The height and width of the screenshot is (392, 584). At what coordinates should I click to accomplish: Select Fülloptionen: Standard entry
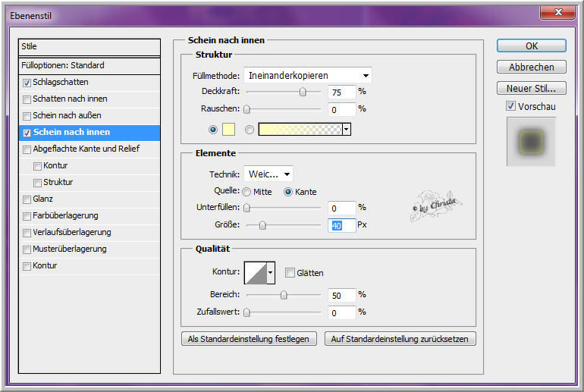point(89,65)
